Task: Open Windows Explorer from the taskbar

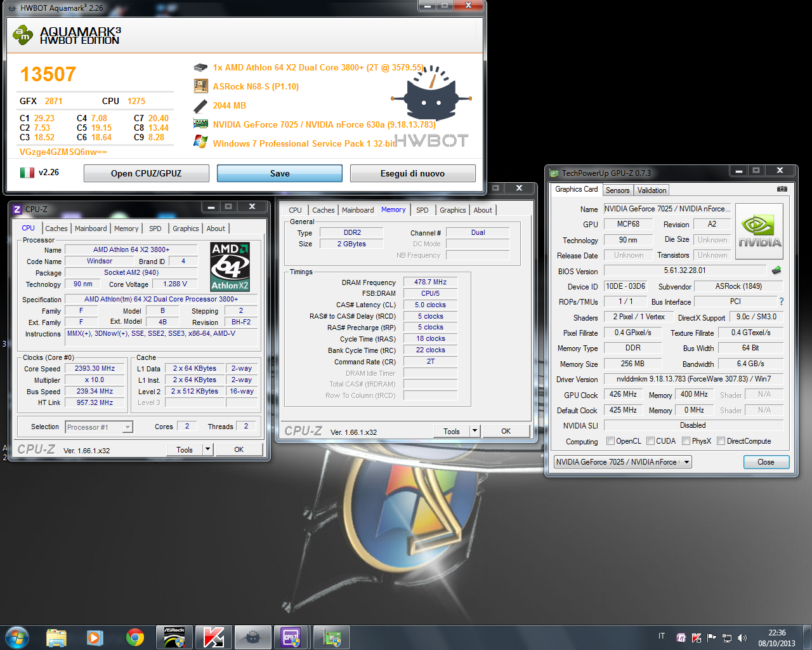Action: coord(56,637)
